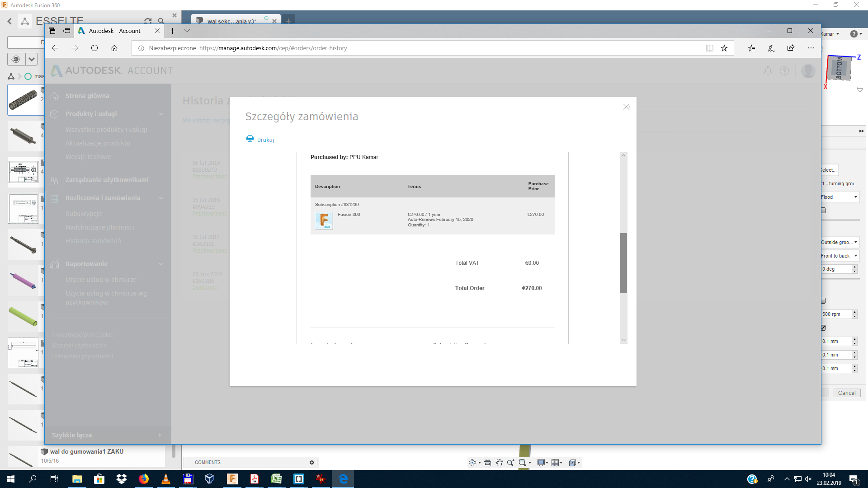The image size is (868, 488).
Task: Share this page from browser
Action: (791, 48)
